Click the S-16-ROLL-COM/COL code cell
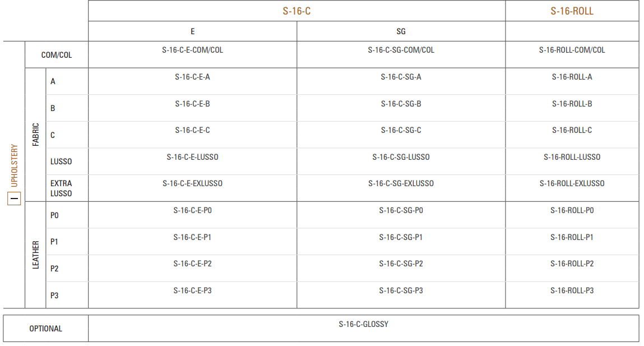 pyautogui.click(x=572, y=50)
